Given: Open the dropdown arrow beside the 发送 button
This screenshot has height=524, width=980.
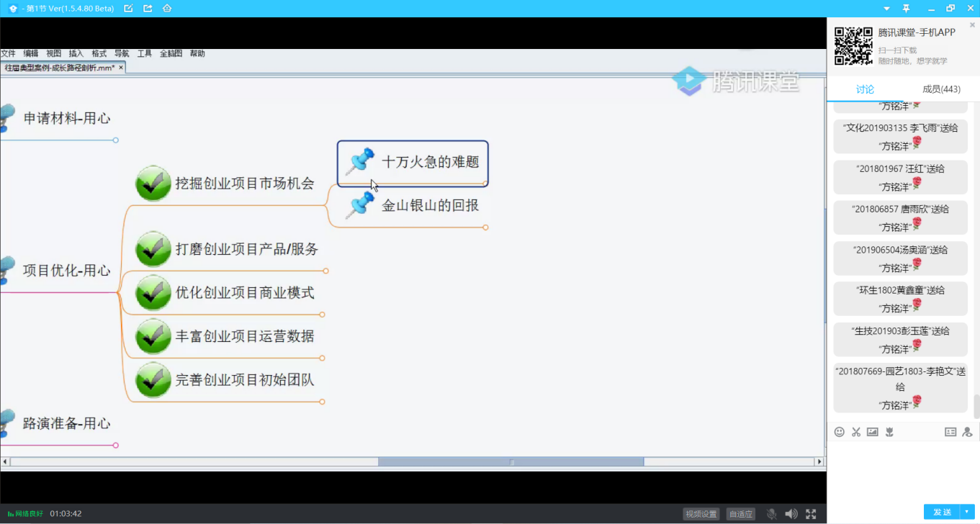Looking at the screenshot, I should coord(967,512).
